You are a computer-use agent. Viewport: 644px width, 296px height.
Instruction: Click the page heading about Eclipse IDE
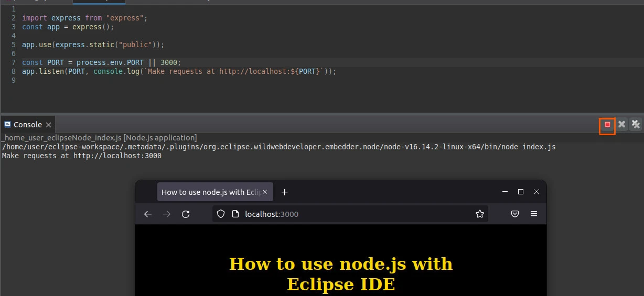click(341, 273)
